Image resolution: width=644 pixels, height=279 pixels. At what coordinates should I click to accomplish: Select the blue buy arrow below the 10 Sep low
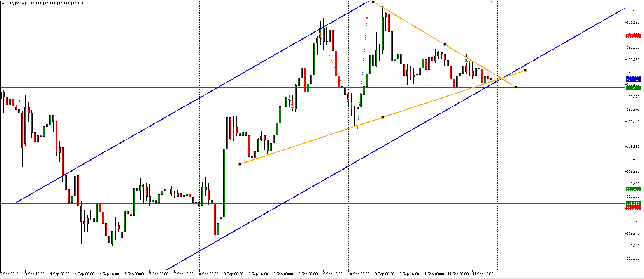point(358,128)
